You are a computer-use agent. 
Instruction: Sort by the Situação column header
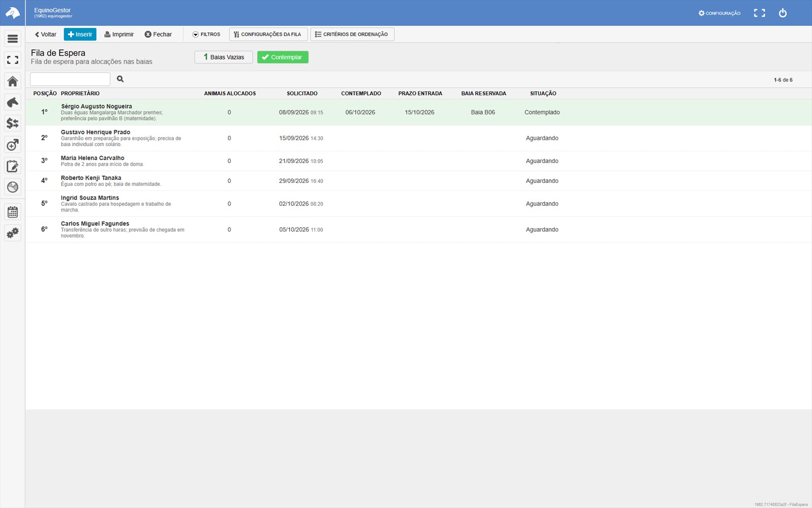pos(543,93)
